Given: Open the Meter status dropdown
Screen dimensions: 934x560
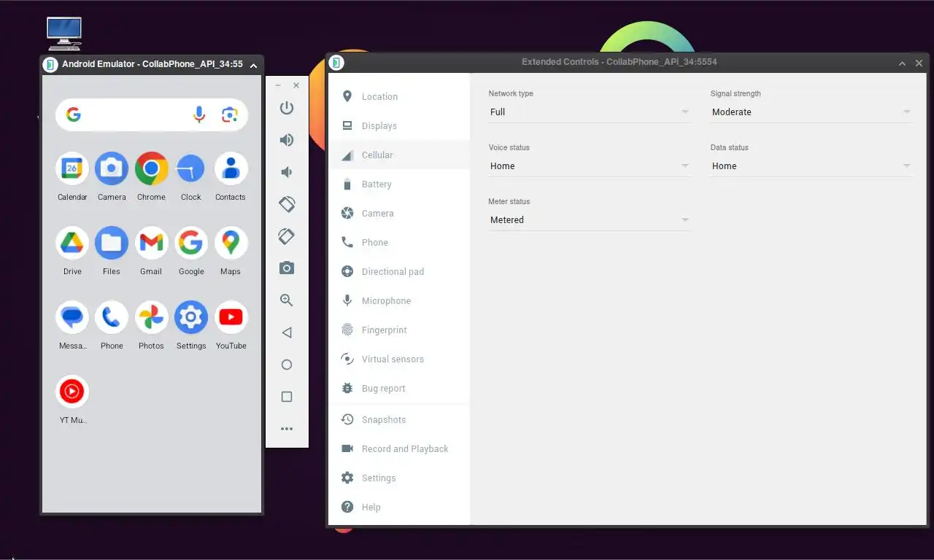Looking at the screenshot, I should [x=589, y=219].
